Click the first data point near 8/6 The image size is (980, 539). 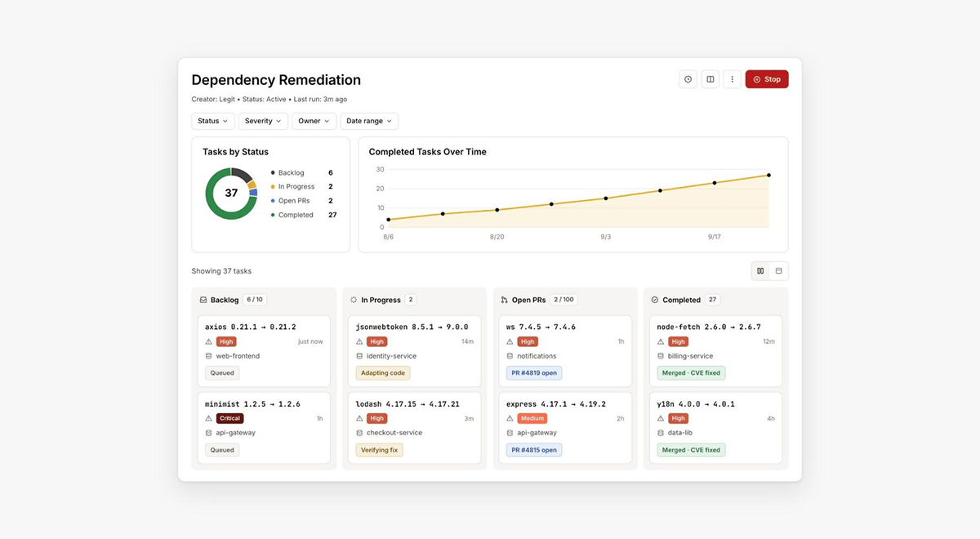[389, 220]
